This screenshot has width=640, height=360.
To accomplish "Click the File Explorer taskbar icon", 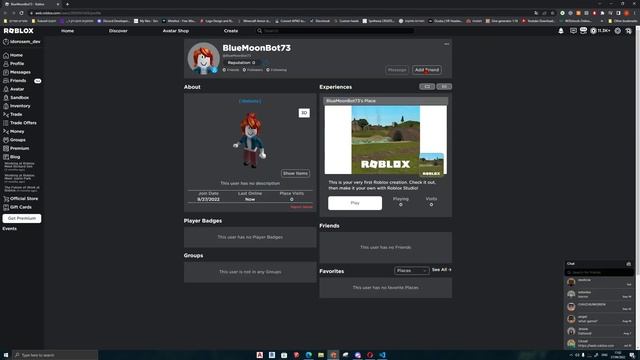I will (321, 355).
